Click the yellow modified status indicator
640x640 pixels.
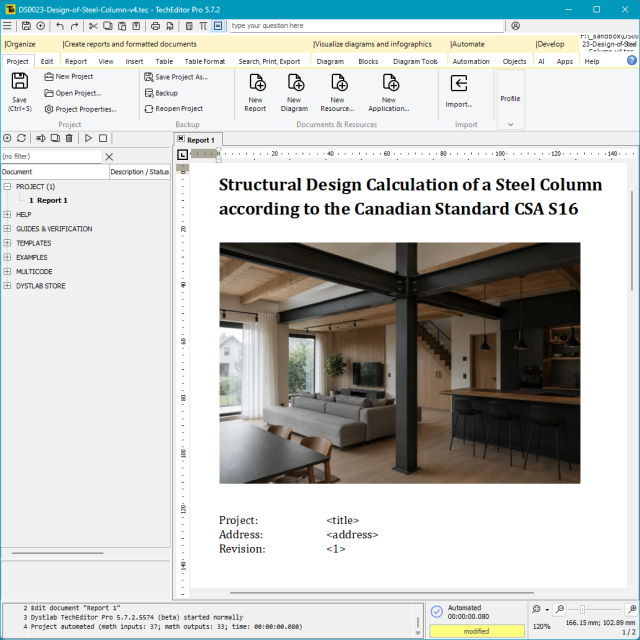(x=476, y=631)
